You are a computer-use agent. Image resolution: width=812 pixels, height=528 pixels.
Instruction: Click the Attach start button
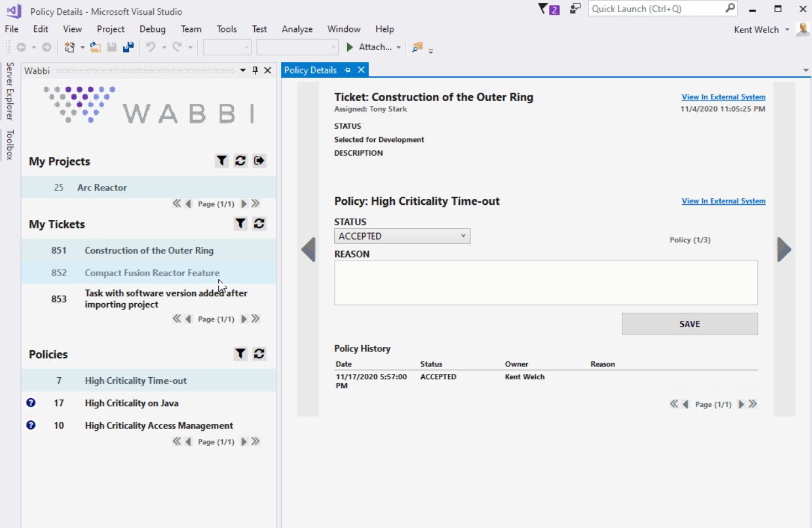click(369, 47)
